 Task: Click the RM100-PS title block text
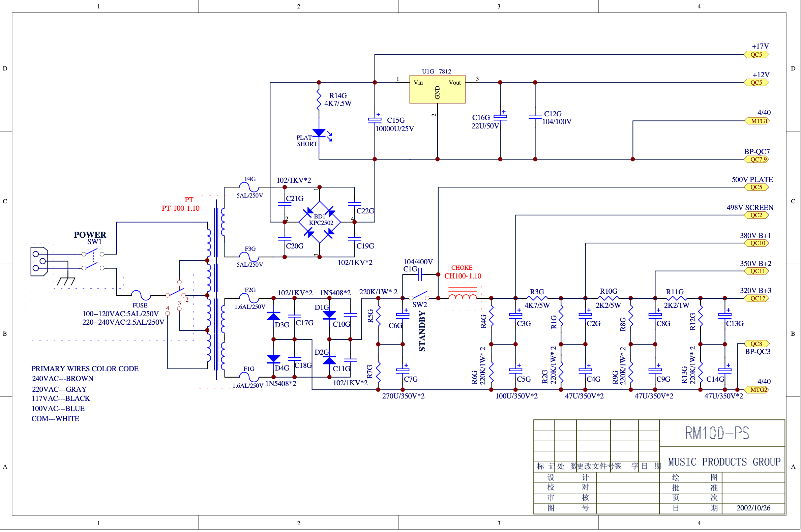[717, 433]
